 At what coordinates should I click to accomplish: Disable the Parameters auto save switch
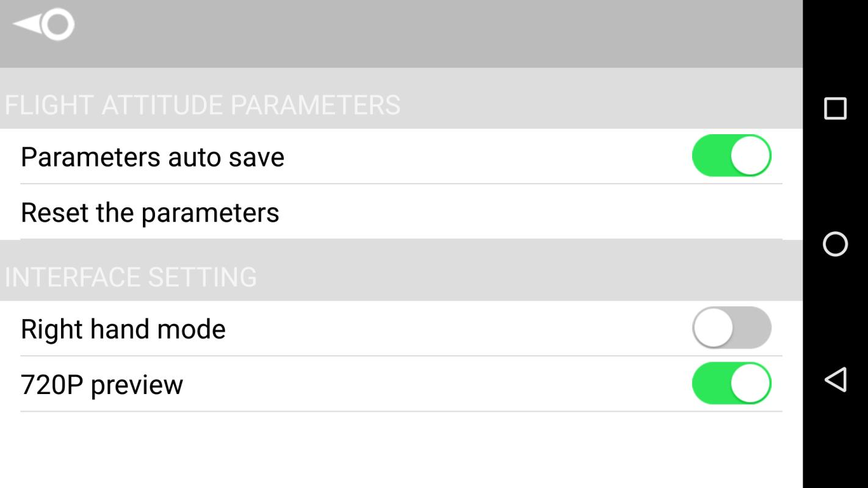click(731, 156)
